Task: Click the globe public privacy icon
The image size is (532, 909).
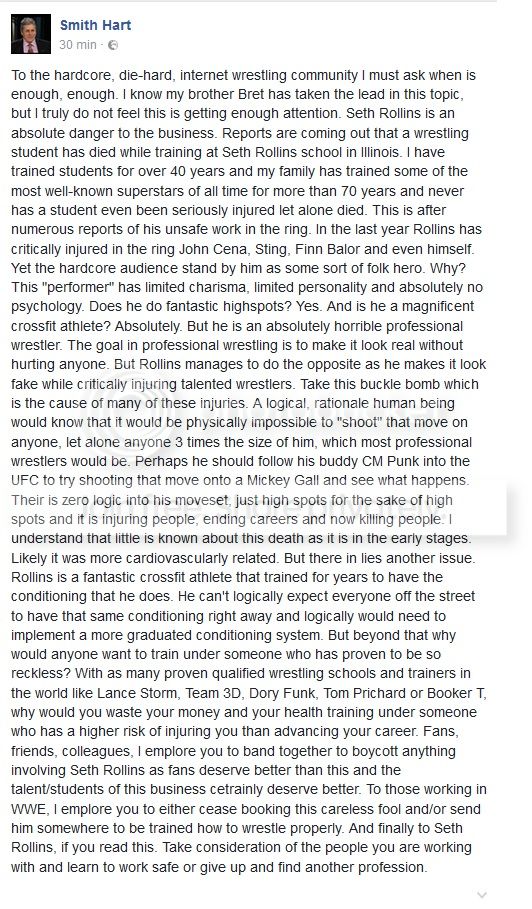Action: [113, 45]
